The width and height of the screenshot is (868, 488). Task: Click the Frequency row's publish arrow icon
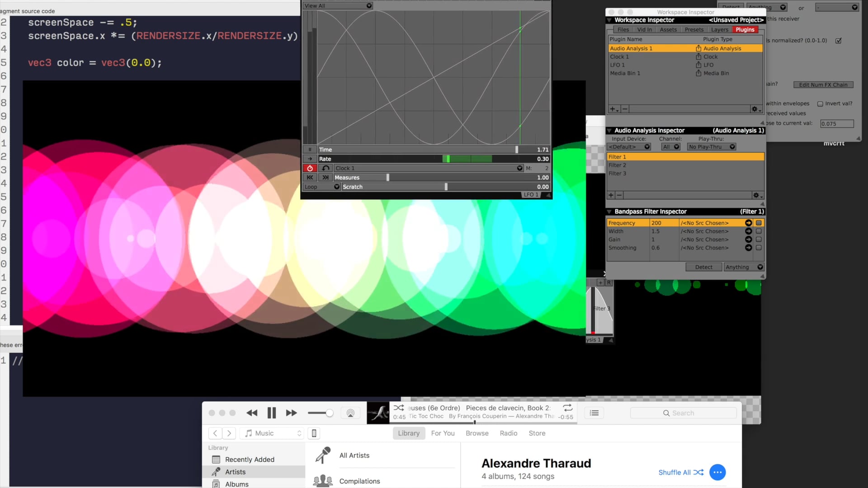point(748,223)
